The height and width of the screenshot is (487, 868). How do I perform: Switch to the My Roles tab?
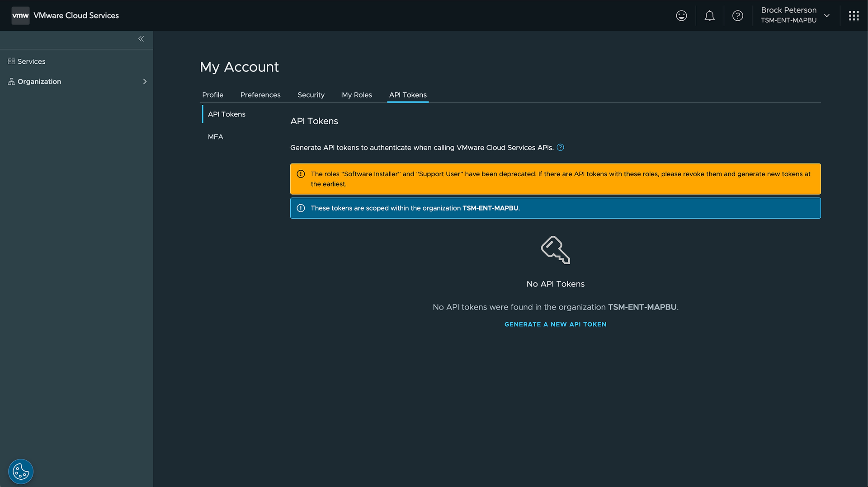click(357, 95)
